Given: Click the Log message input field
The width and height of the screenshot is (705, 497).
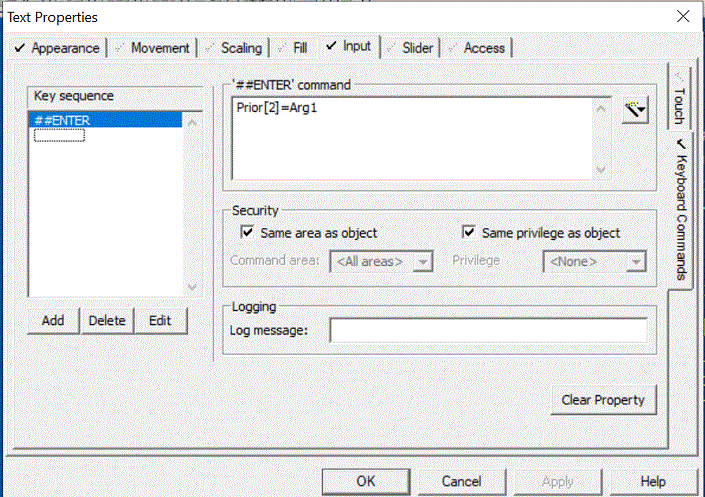Looking at the screenshot, I should pos(488,331).
